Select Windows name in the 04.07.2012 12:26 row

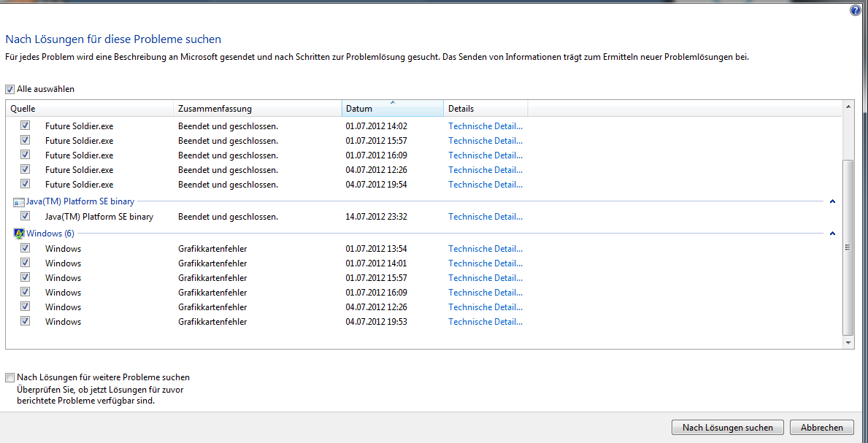63,307
